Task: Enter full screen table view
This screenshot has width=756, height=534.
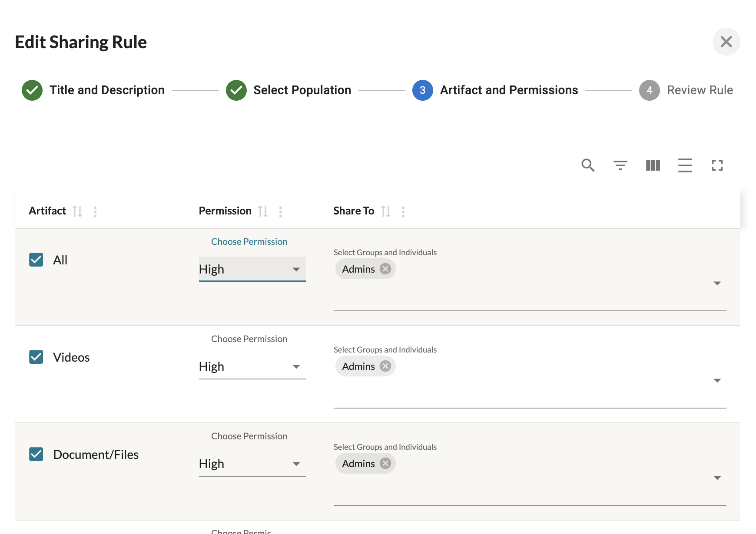Action: (x=717, y=165)
